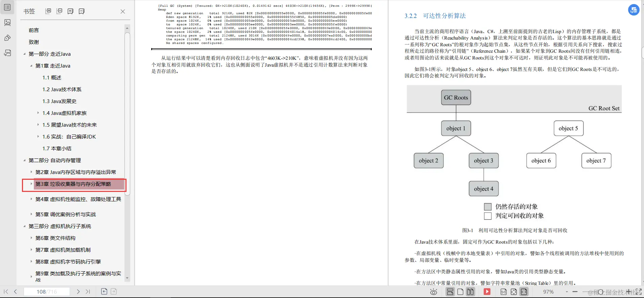
Task: Jump to the last page
Action: 88,292
